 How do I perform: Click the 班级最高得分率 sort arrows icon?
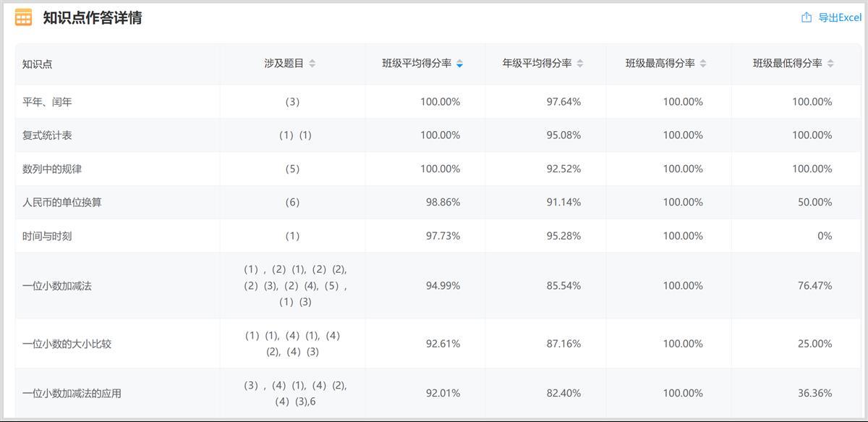click(x=703, y=64)
